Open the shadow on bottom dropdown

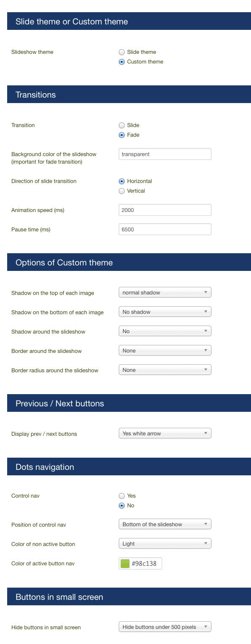tap(165, 312)
